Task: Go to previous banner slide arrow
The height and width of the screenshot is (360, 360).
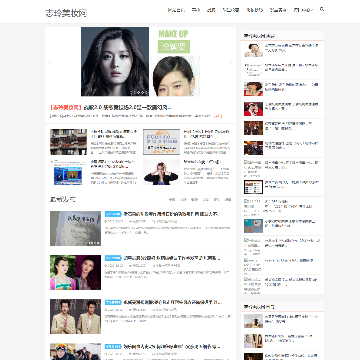Action: [50, 62]
